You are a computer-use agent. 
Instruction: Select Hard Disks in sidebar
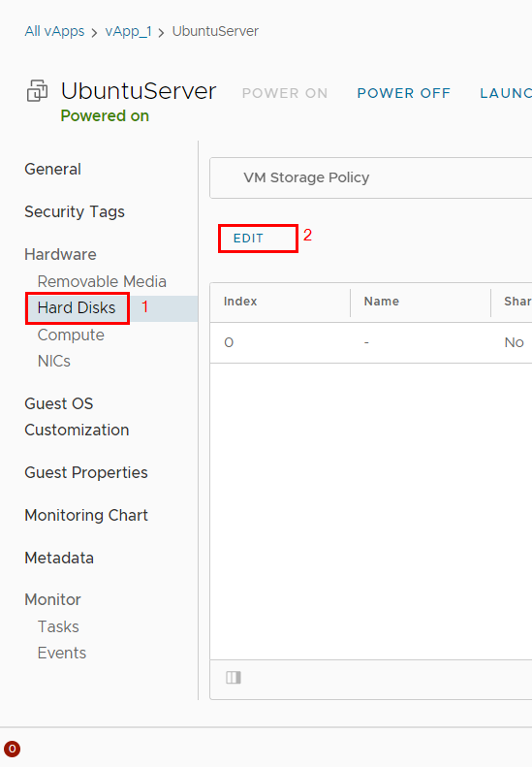point(77,307)
